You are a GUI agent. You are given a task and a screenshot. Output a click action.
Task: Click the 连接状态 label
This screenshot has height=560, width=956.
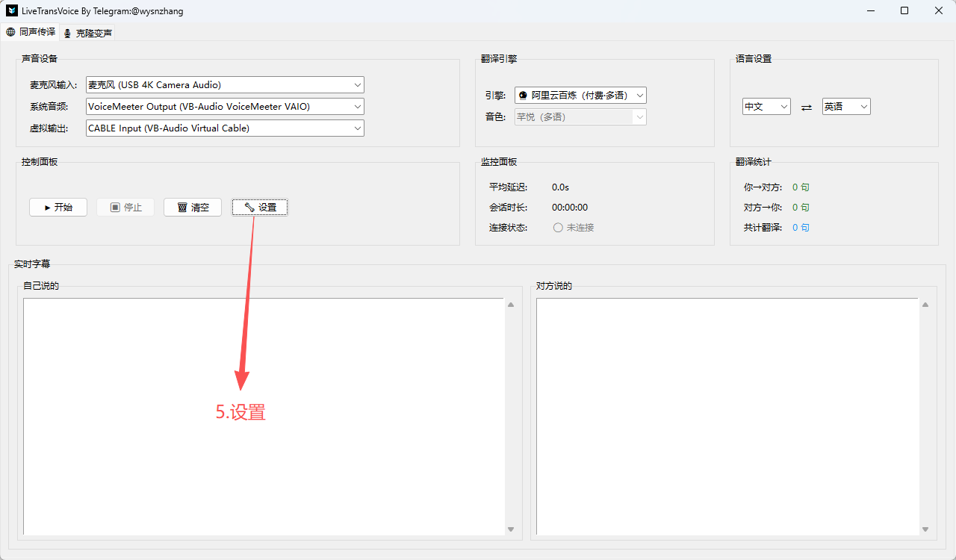(x=509, y=228)
